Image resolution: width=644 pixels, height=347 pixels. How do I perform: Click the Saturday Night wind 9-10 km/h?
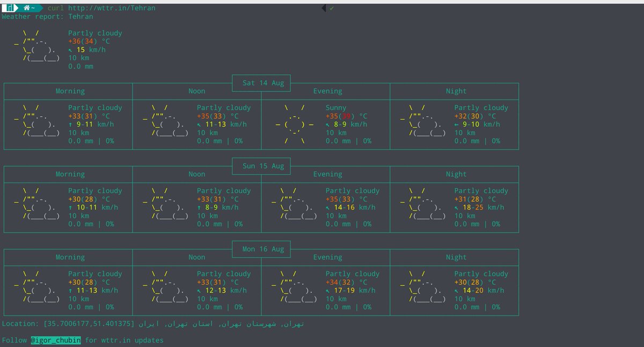pos(477,124)
